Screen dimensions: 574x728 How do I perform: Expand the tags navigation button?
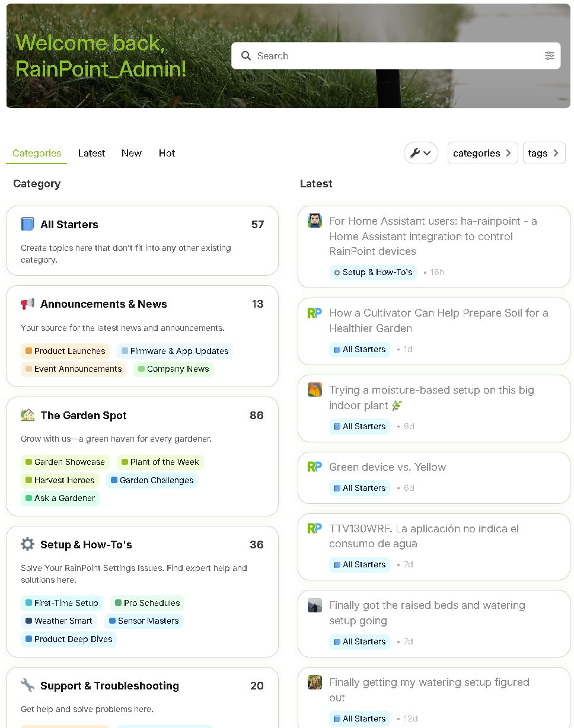(x=544, y=153)
